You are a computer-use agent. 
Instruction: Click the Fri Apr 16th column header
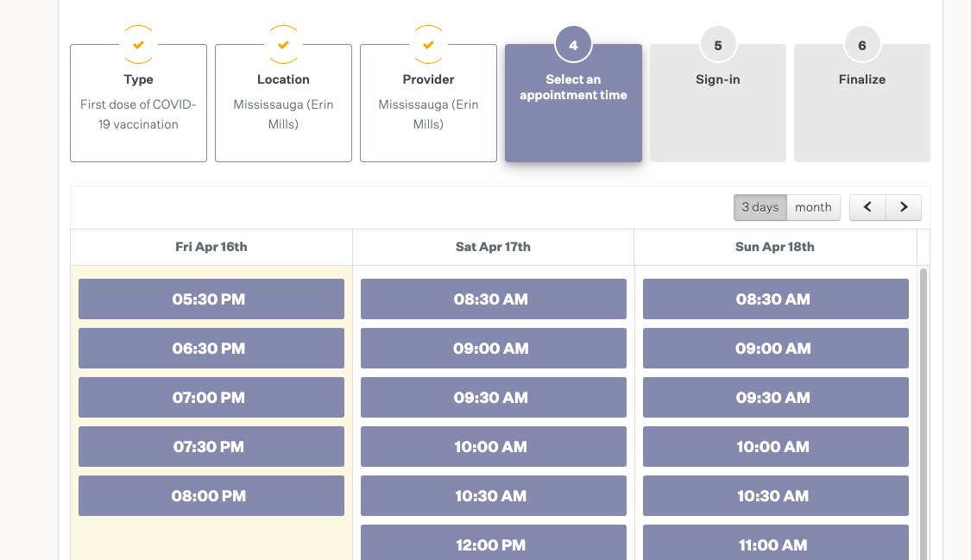coord(211,247)
